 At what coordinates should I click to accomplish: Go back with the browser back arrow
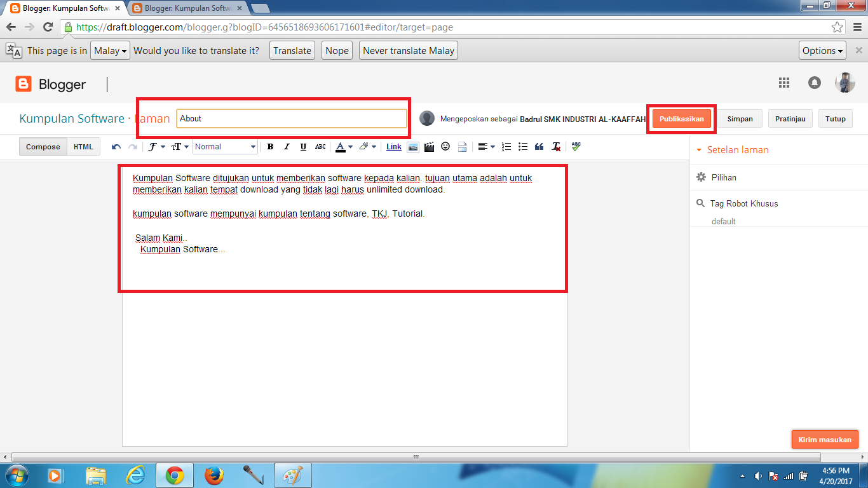click(11, 27)
